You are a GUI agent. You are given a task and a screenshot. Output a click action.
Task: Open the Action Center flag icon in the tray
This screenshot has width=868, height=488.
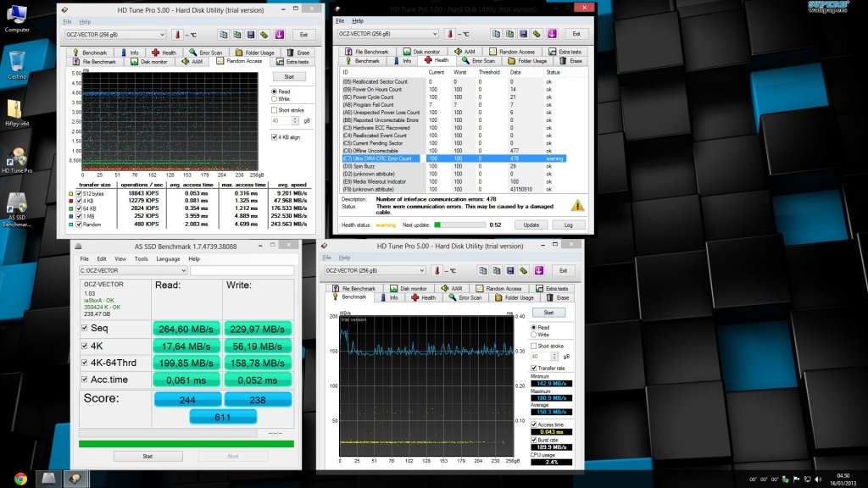coord(797,480)
